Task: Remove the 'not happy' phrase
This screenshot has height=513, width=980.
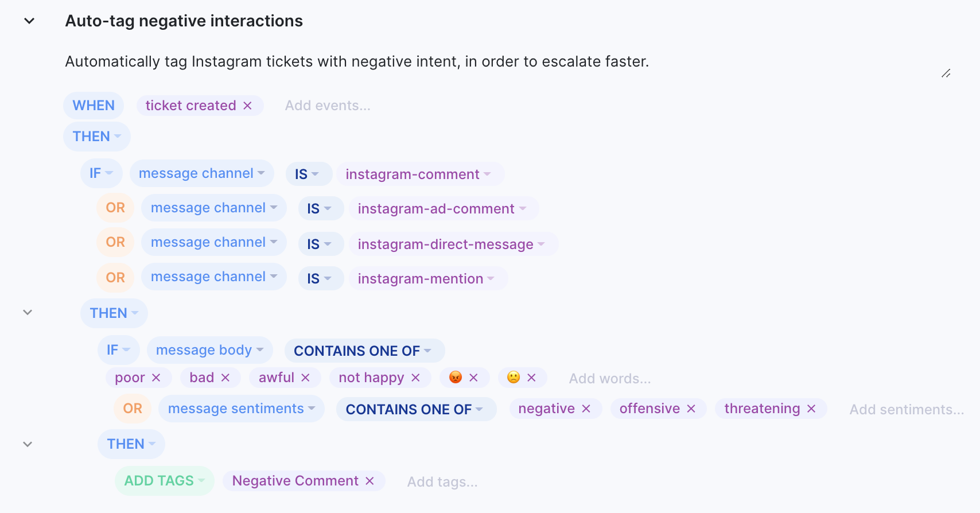Action: (415, 378)
